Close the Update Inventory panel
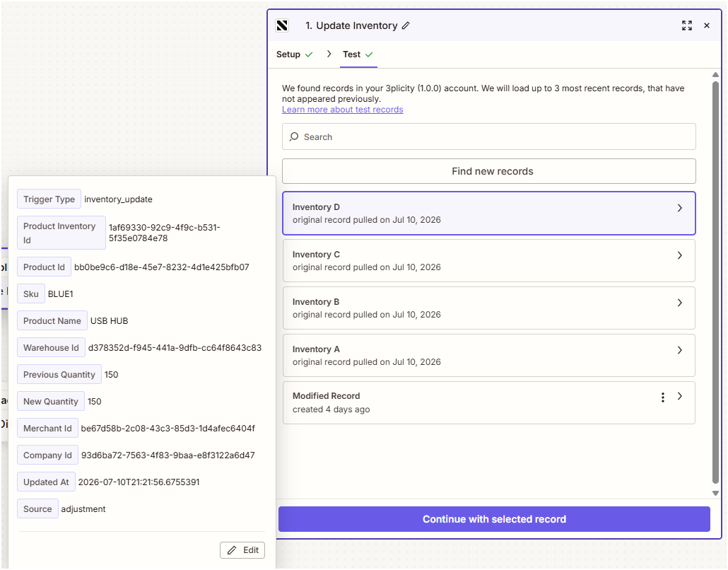Screen dimensions: 728x570 (x=707, y=25)
